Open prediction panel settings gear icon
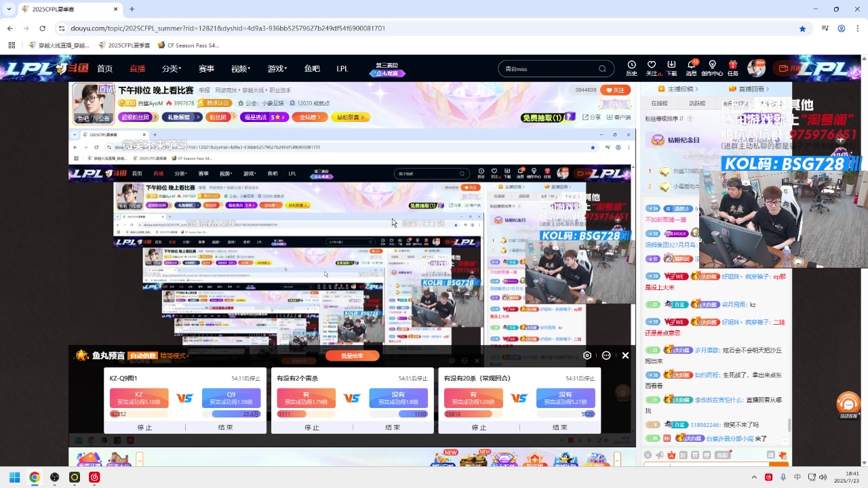 587,355
